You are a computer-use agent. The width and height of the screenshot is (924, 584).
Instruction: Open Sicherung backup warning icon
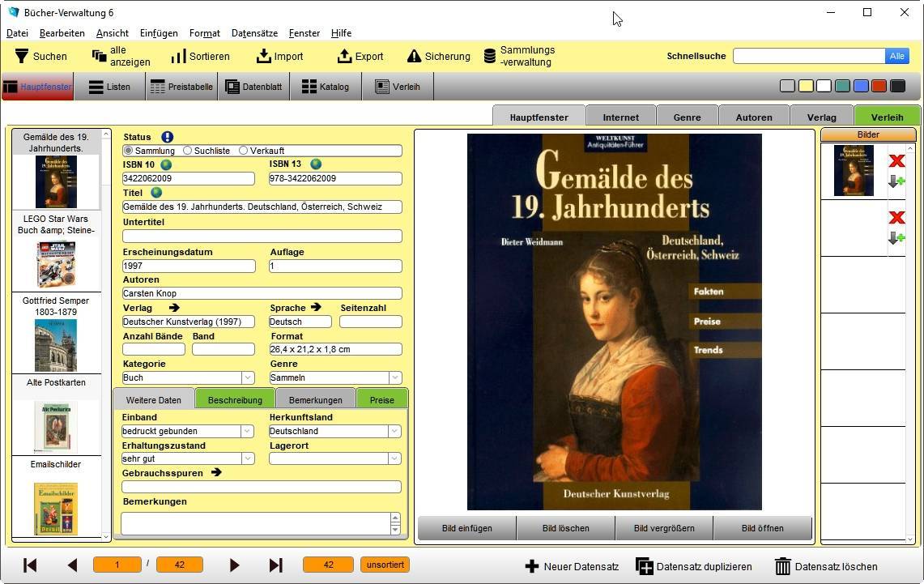tap(414, 56)
